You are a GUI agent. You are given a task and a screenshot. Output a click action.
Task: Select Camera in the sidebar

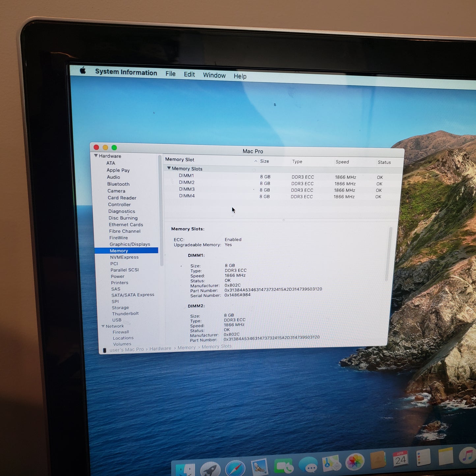point(116,191)
